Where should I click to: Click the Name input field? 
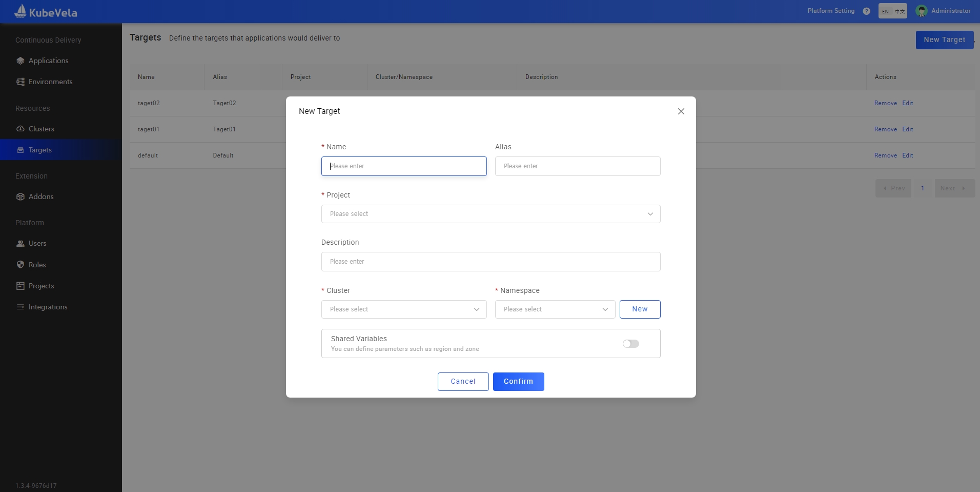(x=404, y=166)
